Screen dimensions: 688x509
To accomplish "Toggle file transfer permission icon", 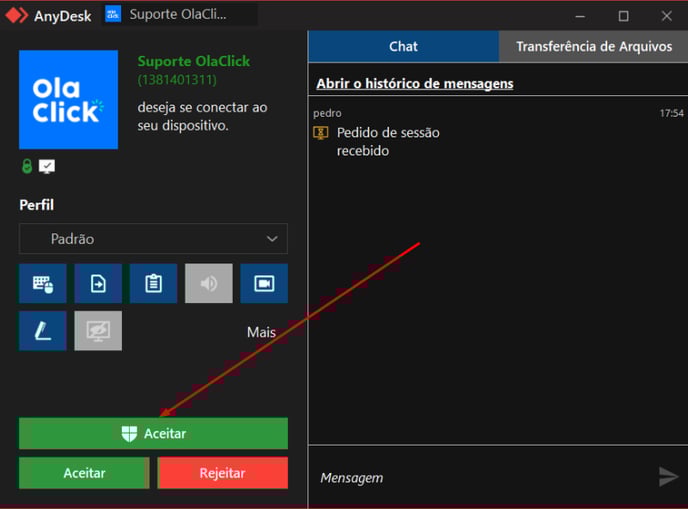I will click(x=98, y=283).
